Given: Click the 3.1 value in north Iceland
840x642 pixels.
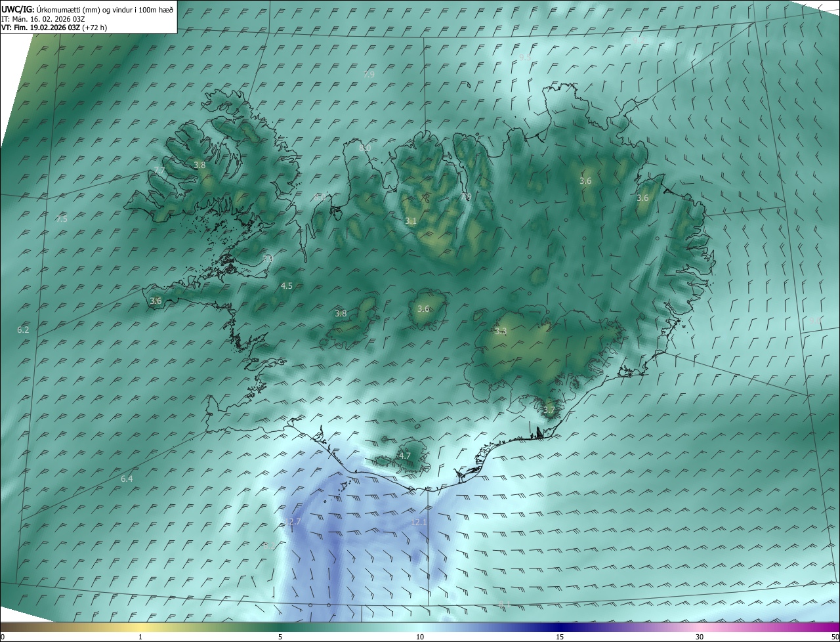Looking at the screenshot, I should click(x=411, y=221).
